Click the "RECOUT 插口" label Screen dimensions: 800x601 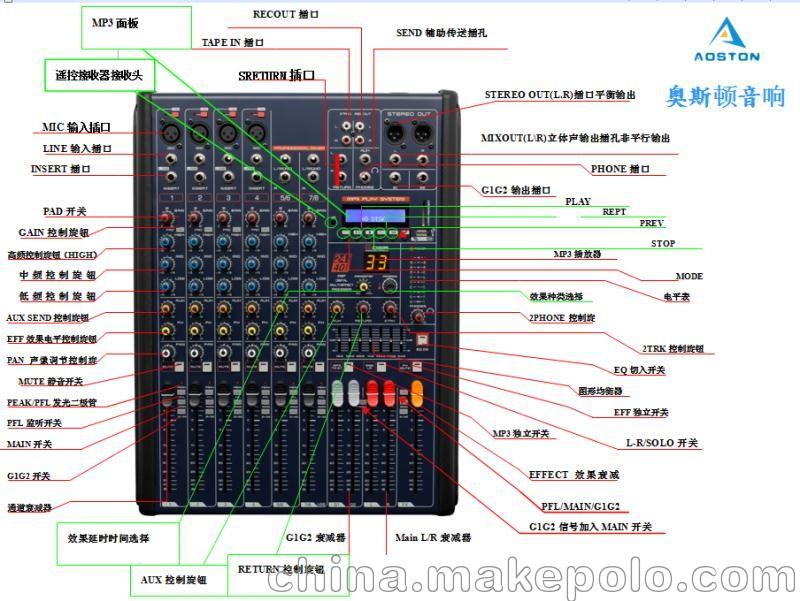286,14
